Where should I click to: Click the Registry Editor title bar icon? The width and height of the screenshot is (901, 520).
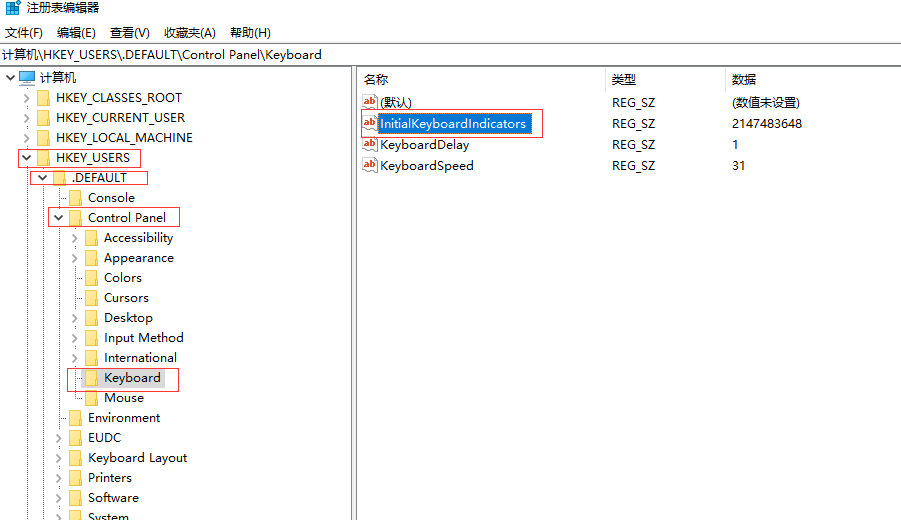(13, 9)
